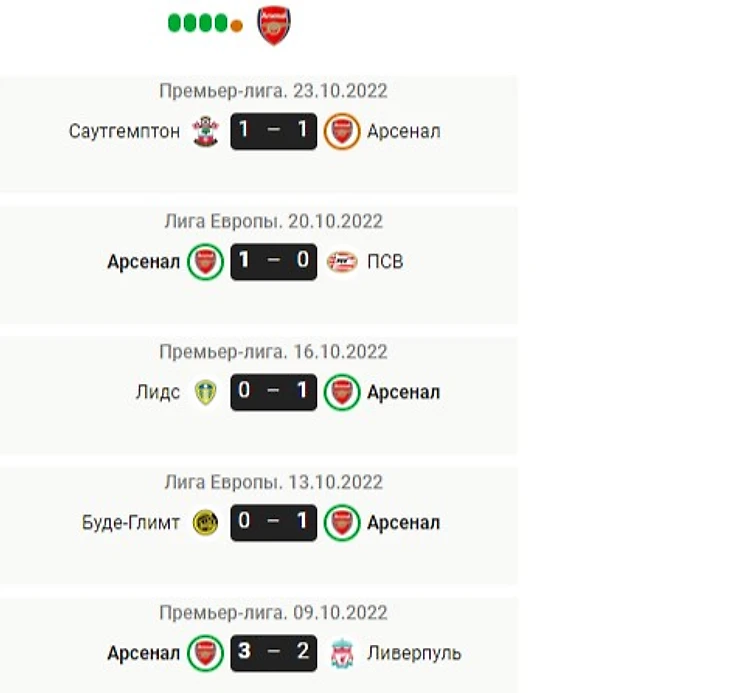Open the 3–2 Arsenal vs Liverpool score

coord(273,653)
